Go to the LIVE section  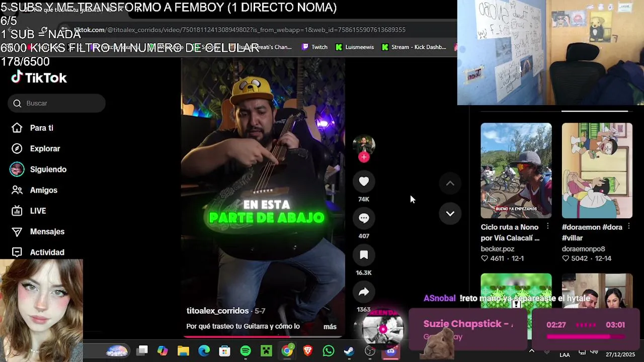click(38, 211)
